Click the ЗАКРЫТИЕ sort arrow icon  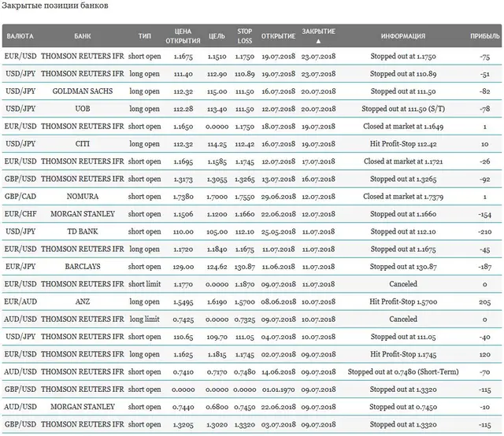coord(318,41)
